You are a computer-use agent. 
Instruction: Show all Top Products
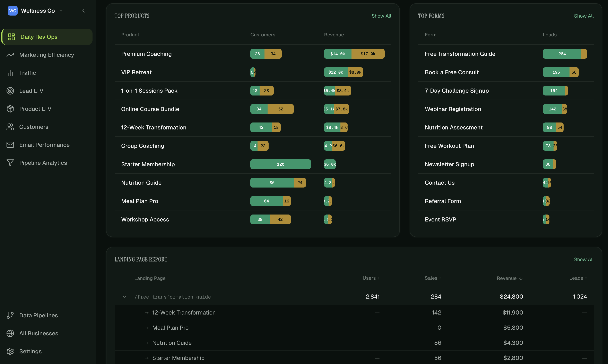pos(381,16)
